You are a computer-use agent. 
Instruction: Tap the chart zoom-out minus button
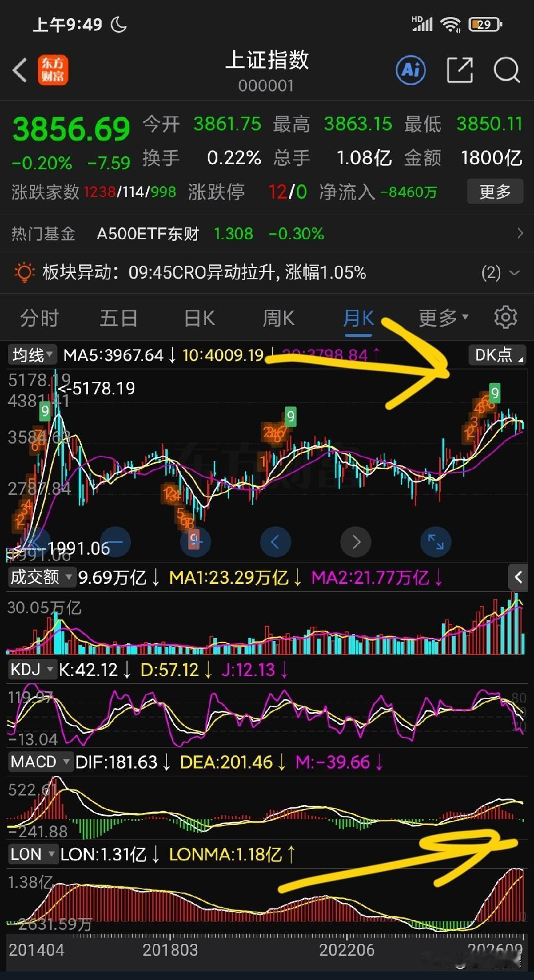(115, 542)
